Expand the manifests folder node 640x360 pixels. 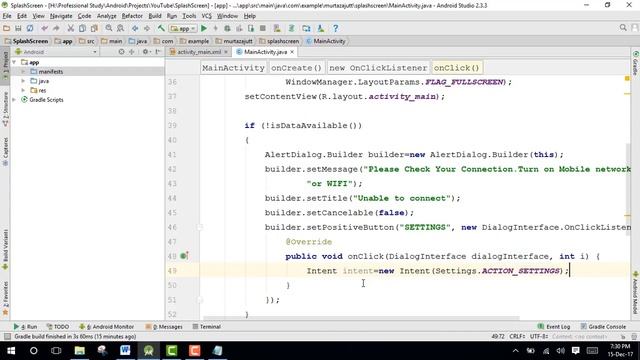24,71
